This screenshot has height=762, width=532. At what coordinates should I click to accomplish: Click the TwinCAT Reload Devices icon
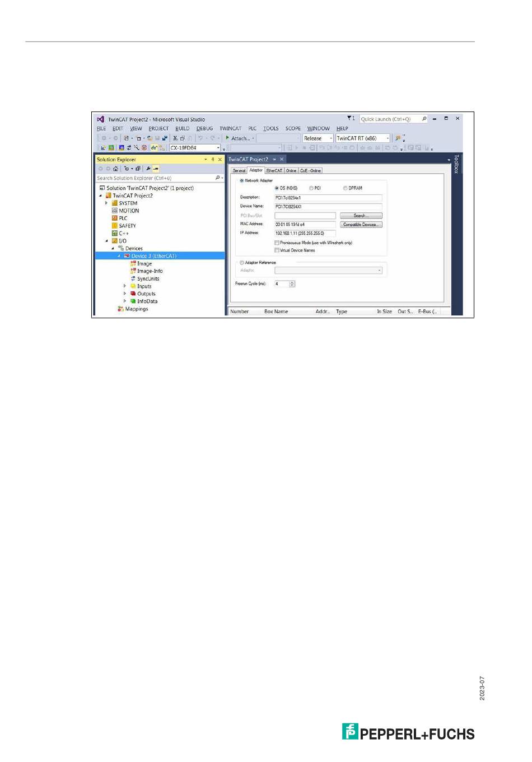129,148
